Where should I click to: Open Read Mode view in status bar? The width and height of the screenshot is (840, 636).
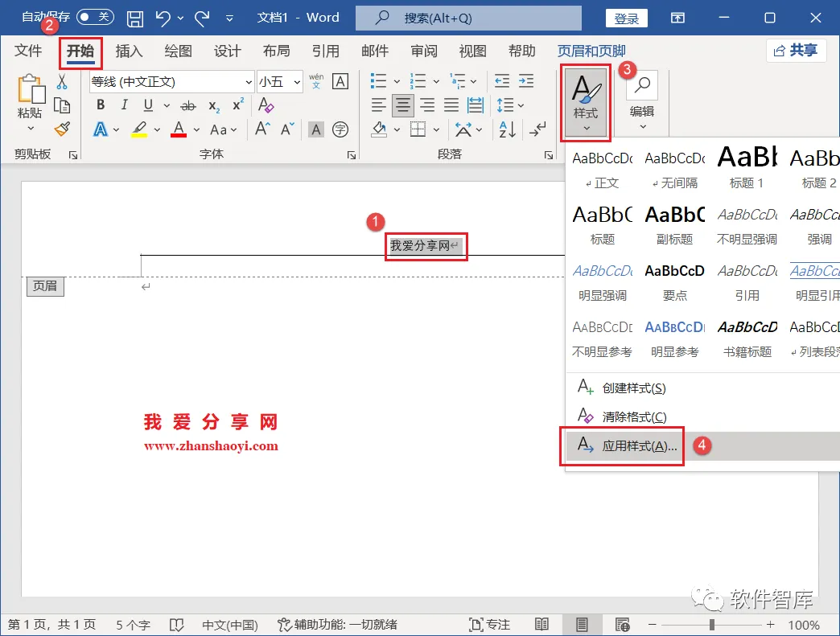coord(541,624)
